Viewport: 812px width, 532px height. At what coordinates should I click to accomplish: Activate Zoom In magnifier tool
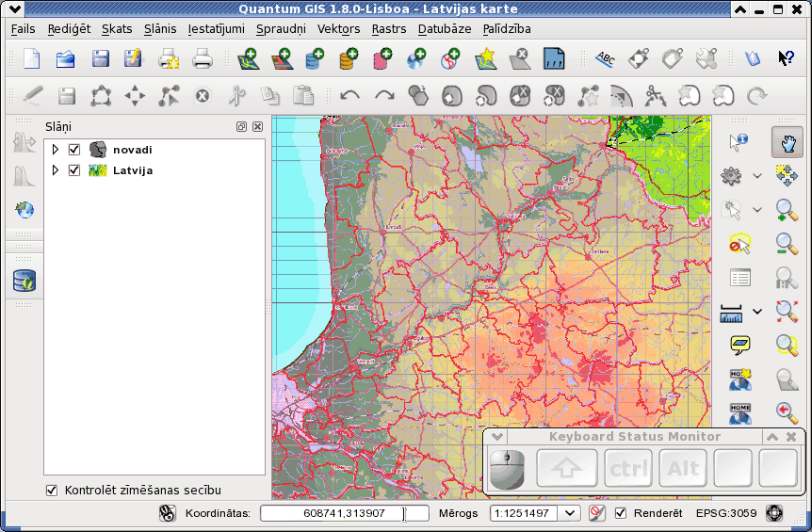click(x=787, y=210)
